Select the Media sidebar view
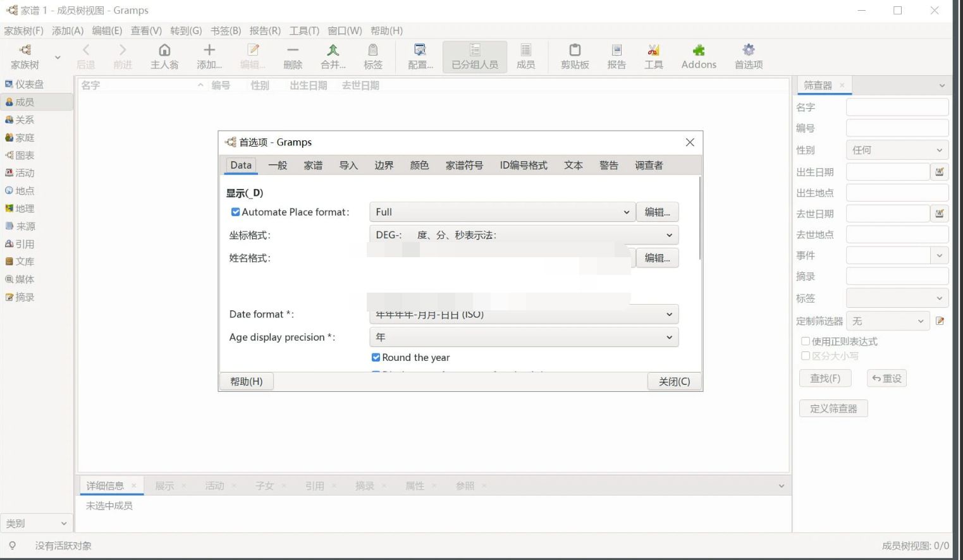This screenshot has width=963, height=560. pyautogui.click(x=25, y=279)
